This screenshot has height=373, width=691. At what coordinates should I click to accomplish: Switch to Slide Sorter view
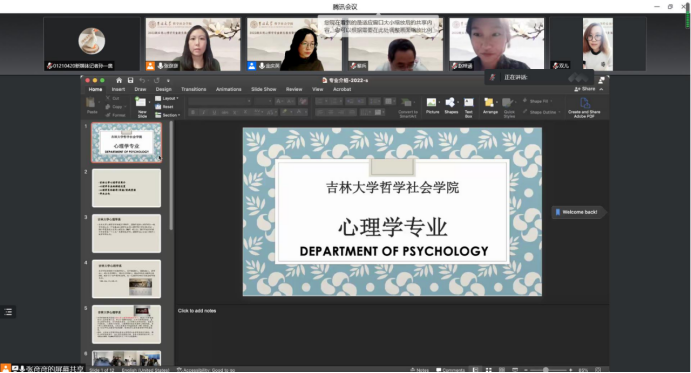point(488,369)
